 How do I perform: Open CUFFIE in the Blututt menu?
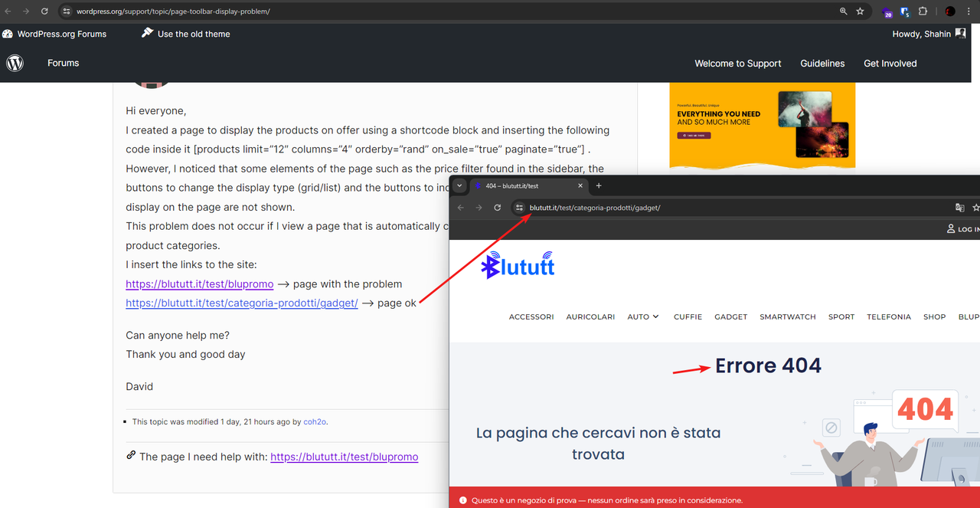click(x=688, y=316)
